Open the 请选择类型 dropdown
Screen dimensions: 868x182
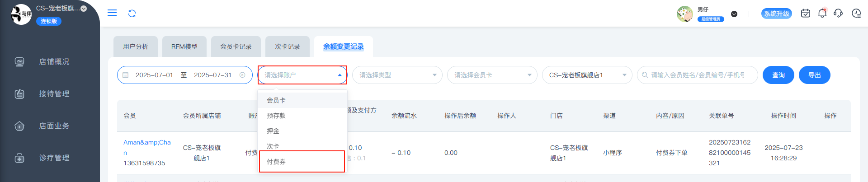click(x=397, y=75)
